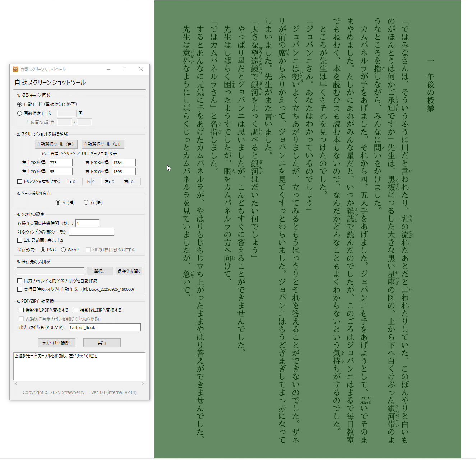Select WebP save format
476x461 pixels.
[64, 250]
